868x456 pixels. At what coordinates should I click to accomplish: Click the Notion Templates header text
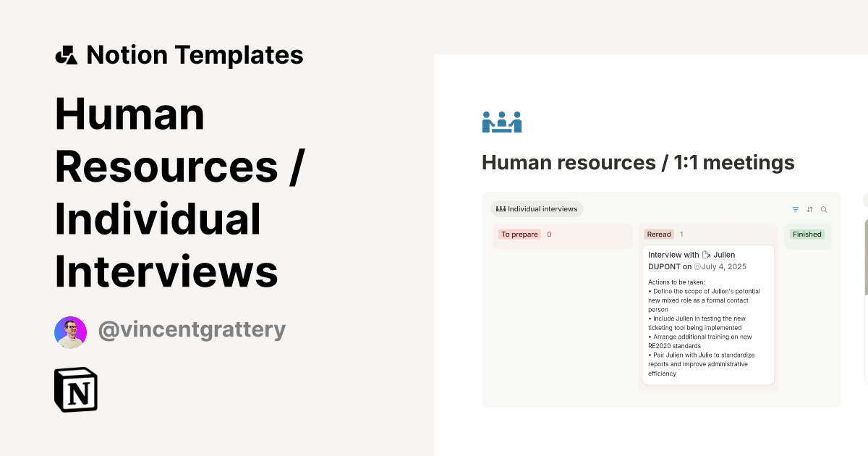(195, 54)
